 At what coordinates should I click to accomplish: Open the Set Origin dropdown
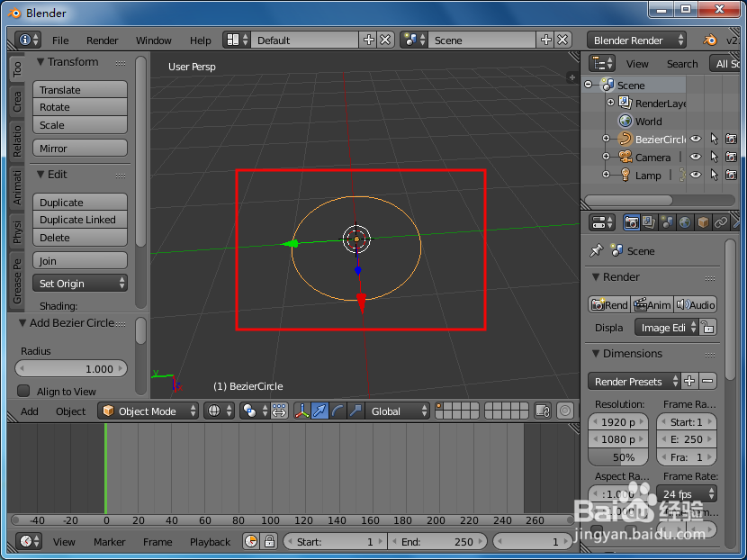coord(80,283)
